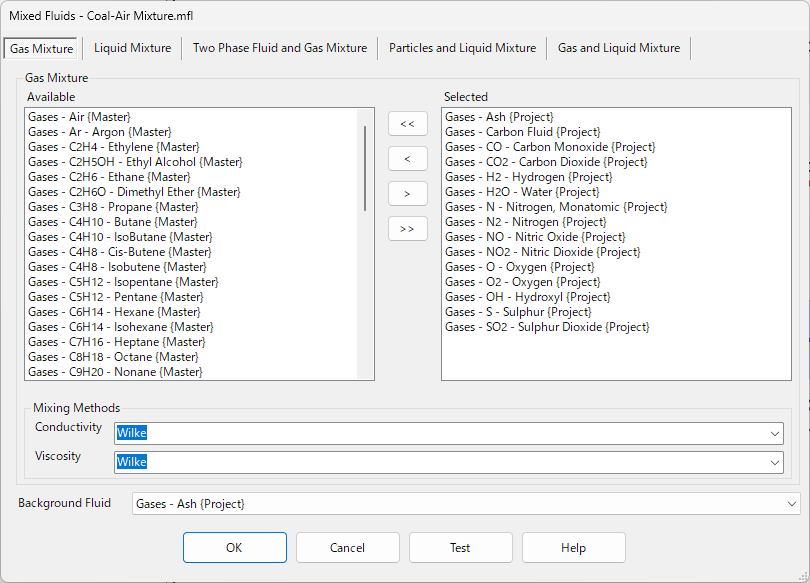Select Gases - Ash {Project} in Selected list
Viewport: 810px width, 583px height.
pyautogui.click(x=500, y=116)
